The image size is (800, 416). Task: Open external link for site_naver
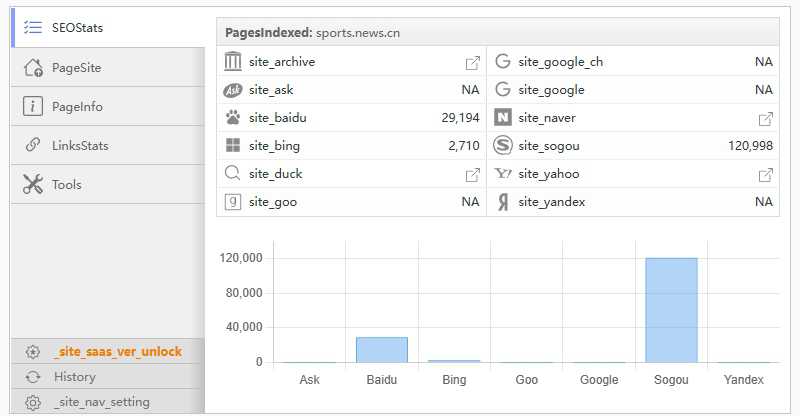[x=765, y=118]
